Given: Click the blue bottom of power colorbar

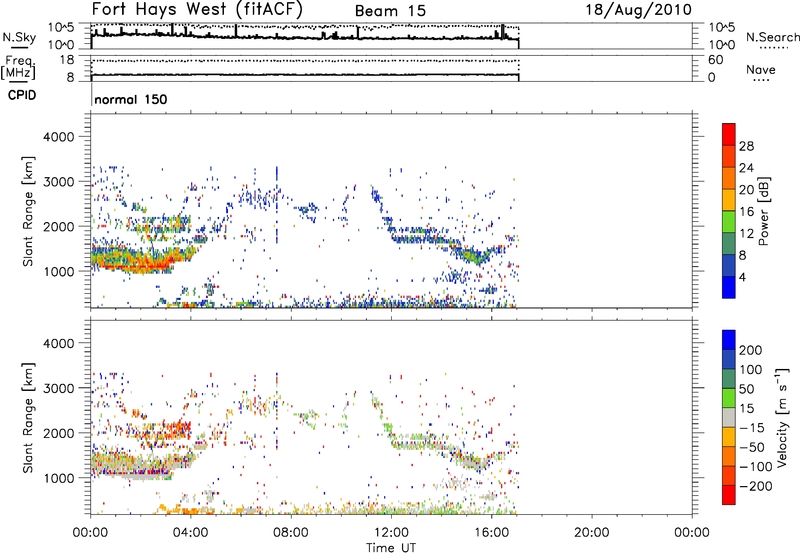Looking at the screenshot, I should 729,287.
